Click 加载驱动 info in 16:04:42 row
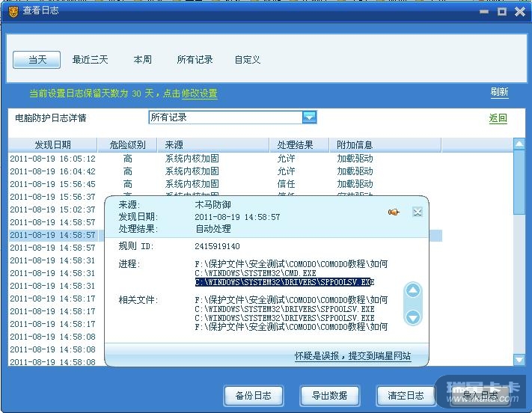532x413 pixels. coord(355,171)
